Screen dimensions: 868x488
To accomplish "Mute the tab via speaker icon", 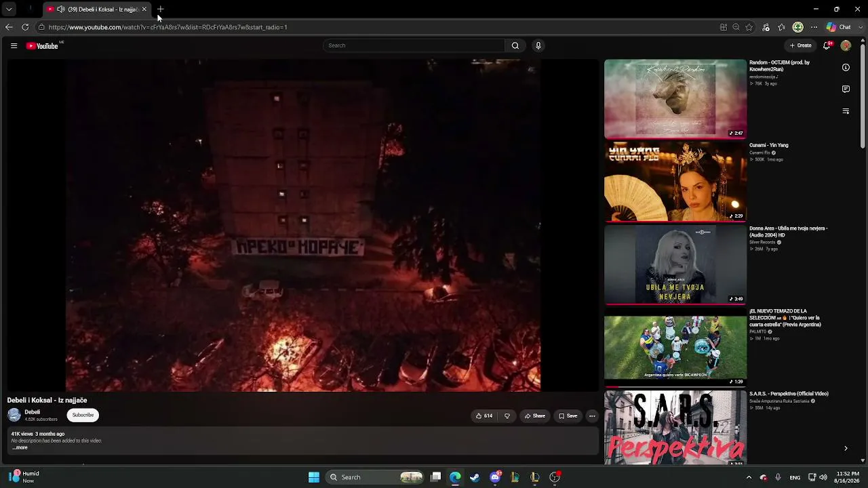I will click(61, 9).
